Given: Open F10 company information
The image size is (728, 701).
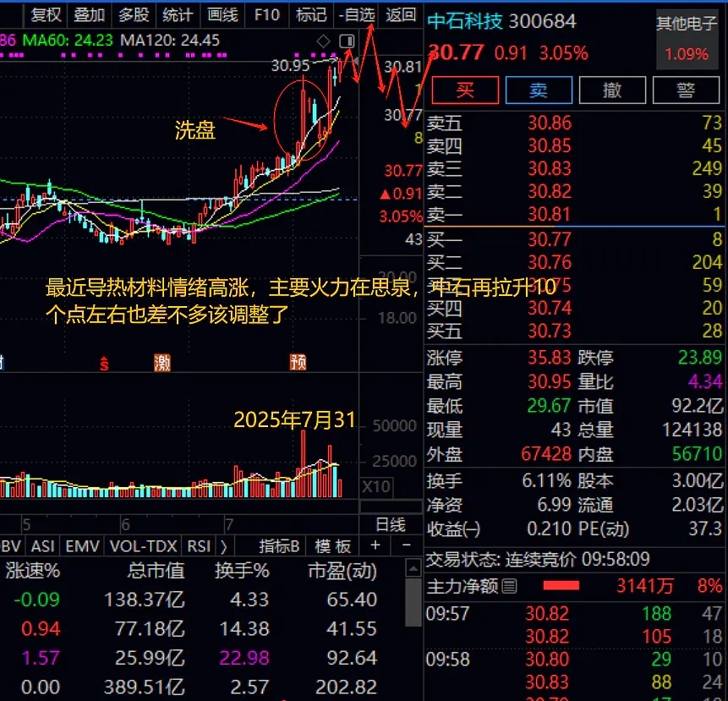Looking at the screenshot, I should pos(267,15).
